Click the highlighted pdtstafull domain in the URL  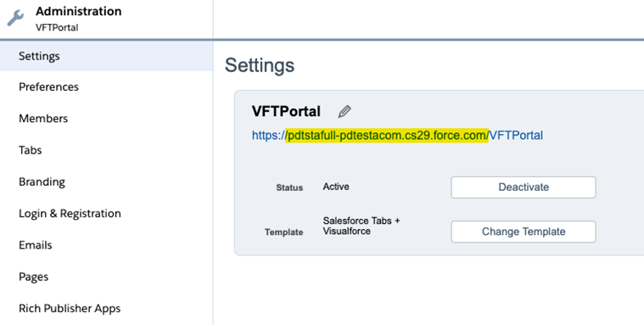click(387, 135)
